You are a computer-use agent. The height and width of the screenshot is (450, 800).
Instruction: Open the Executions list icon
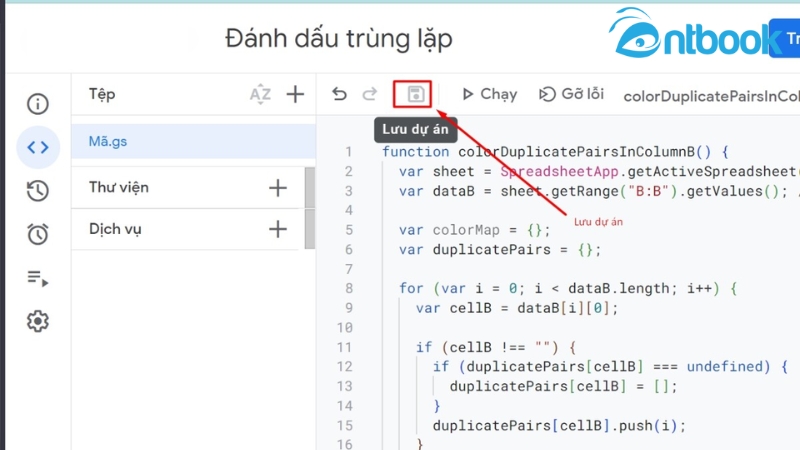click(x=38, y=278)
